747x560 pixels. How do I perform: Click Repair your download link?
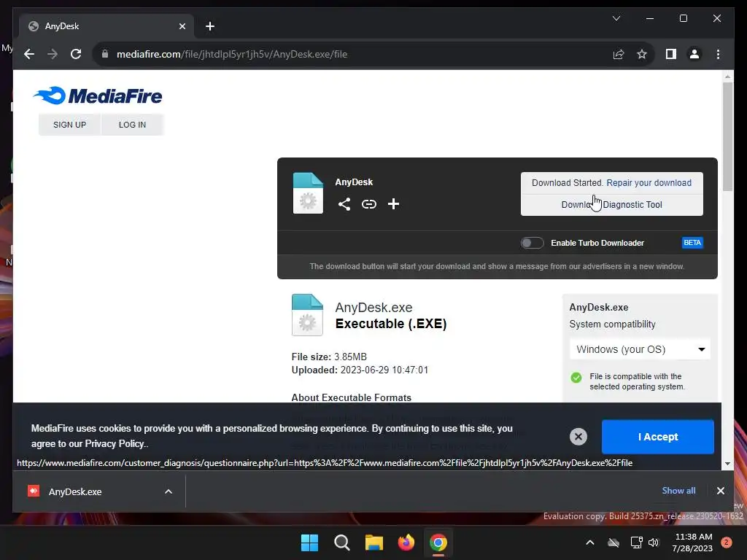649,183
